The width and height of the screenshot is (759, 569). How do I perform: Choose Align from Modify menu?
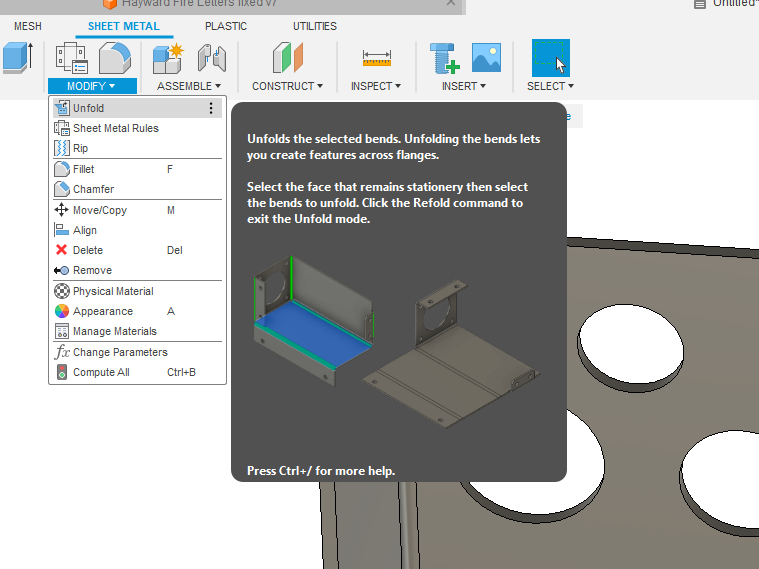tap(137, 230)
